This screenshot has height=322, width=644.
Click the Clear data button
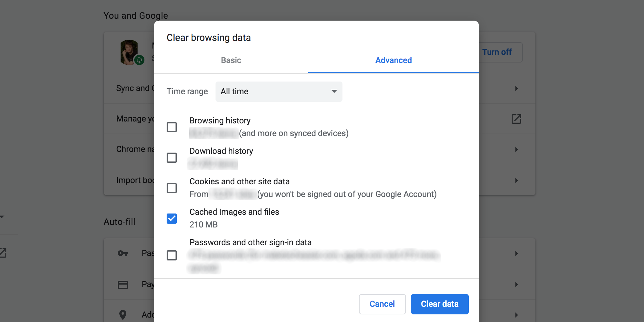440,304
